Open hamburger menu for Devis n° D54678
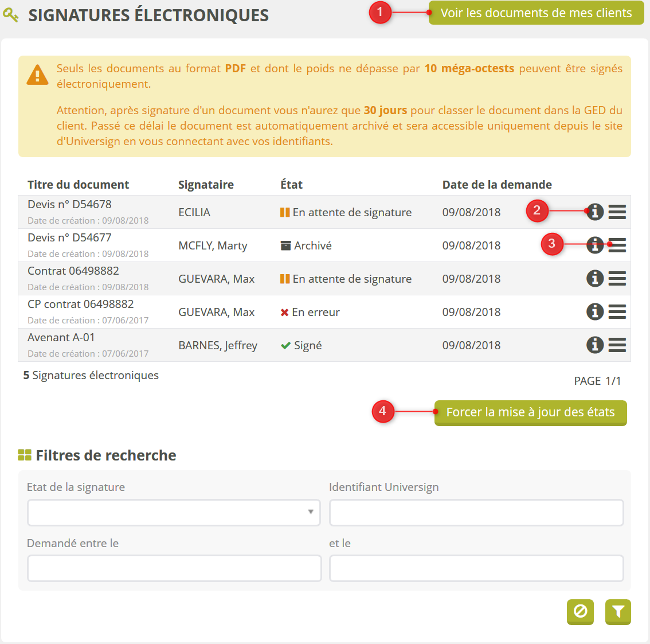This screenshot has height=644, width=650. 617,212
